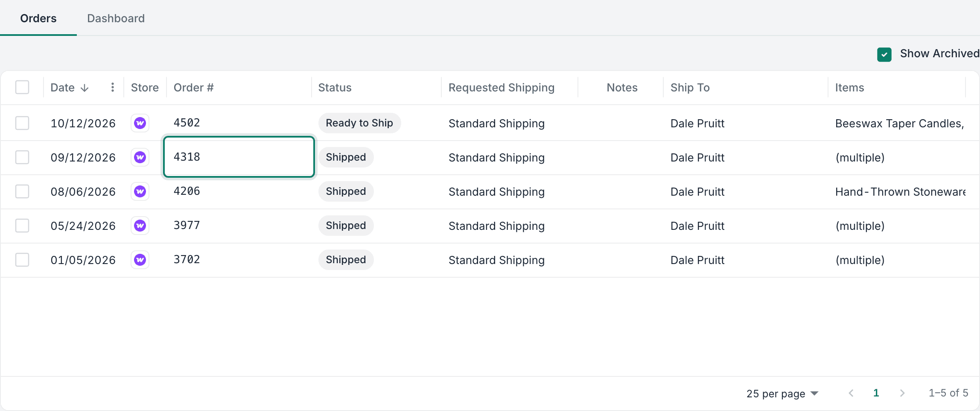Image resolution: width=980 pixels, height=411 pixels.
Task: Go to the previous page of orders
Action: tap(851, 393)
